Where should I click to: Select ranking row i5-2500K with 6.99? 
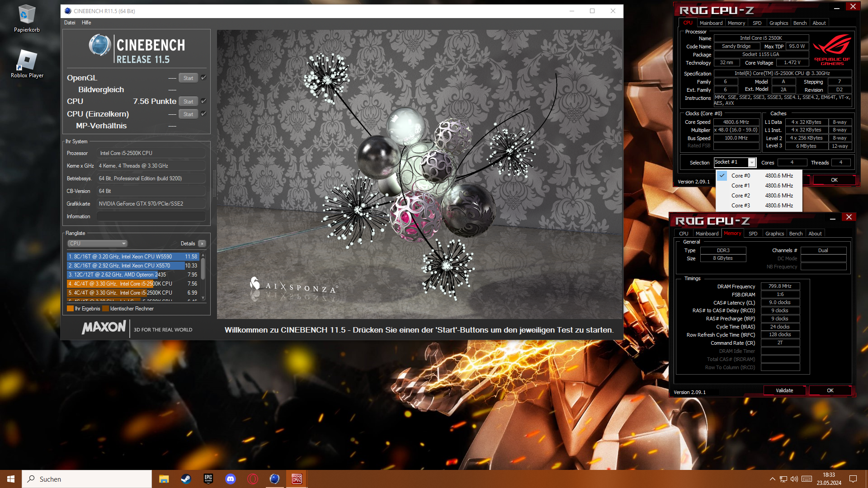coord(133,293)
